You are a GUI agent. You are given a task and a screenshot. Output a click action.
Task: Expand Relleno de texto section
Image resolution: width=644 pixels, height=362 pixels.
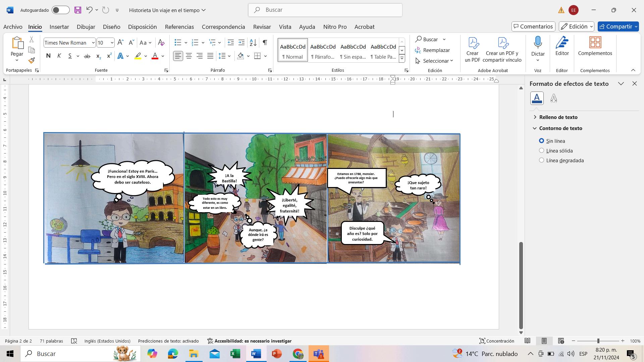coord(558,117)
